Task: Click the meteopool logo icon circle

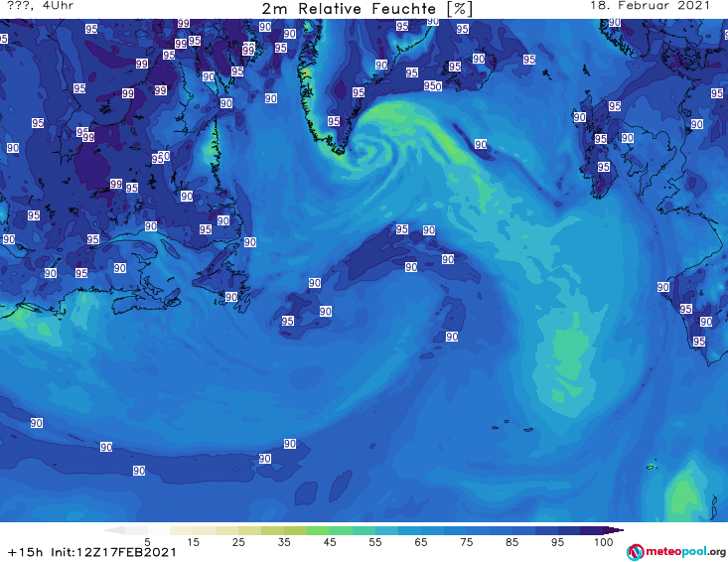Action: [x=635, y=552]
